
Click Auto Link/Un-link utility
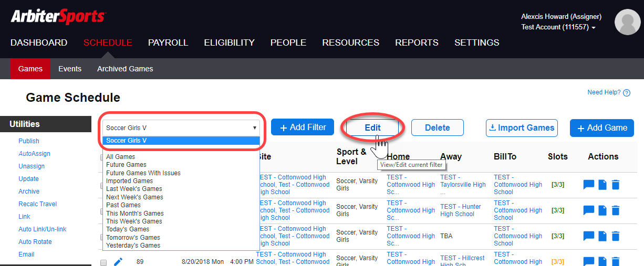tap(43, 229)
